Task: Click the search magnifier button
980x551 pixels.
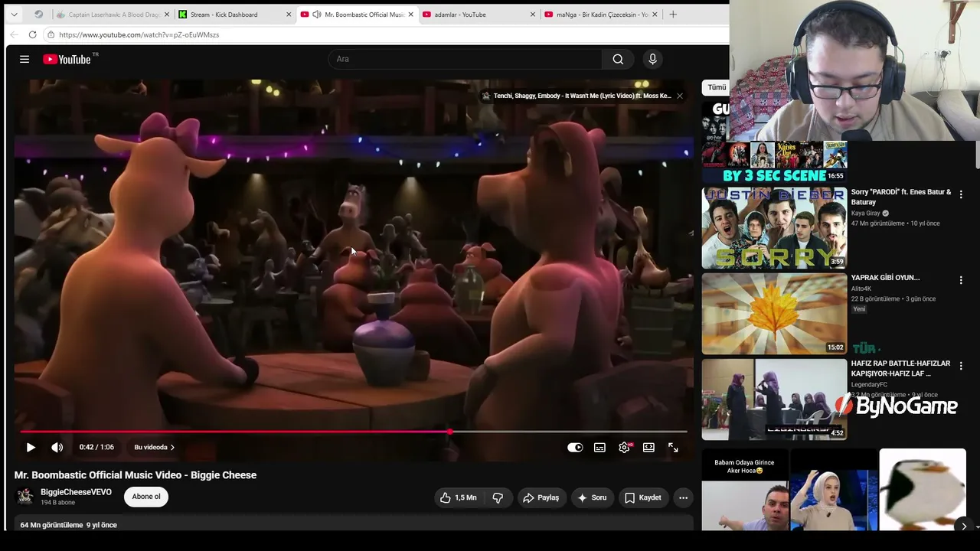Action: click(x=618, y=59)
